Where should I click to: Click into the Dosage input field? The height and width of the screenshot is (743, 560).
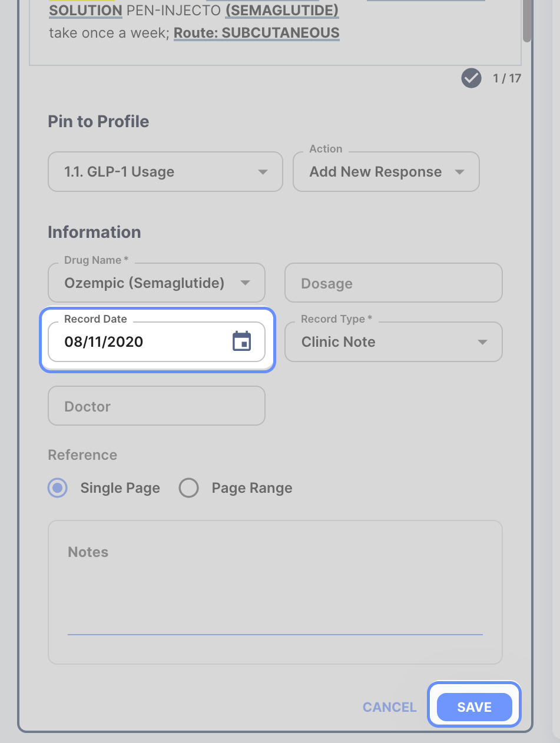tap(393, 283)
